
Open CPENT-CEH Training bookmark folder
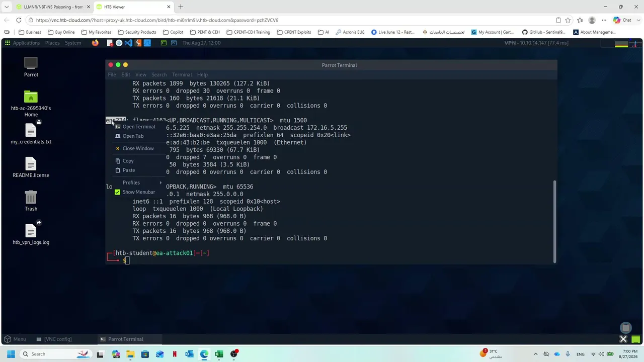(248, 32)
